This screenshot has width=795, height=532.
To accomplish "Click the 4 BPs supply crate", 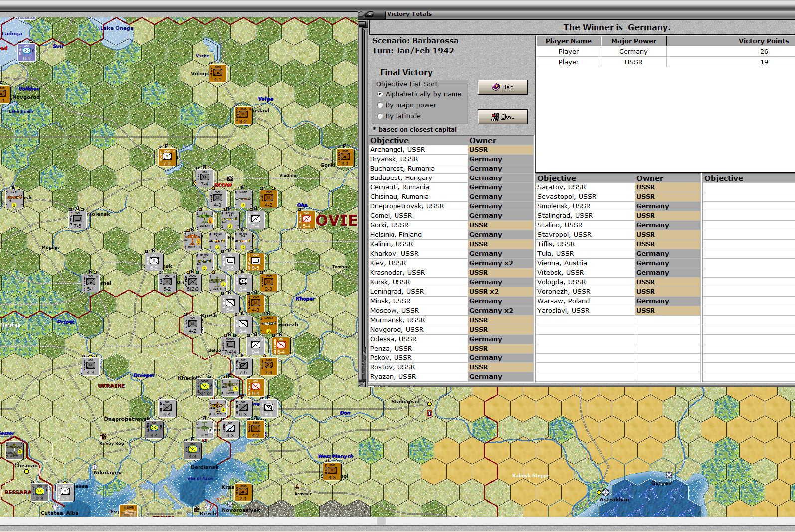I will click(x=129, y=511).
